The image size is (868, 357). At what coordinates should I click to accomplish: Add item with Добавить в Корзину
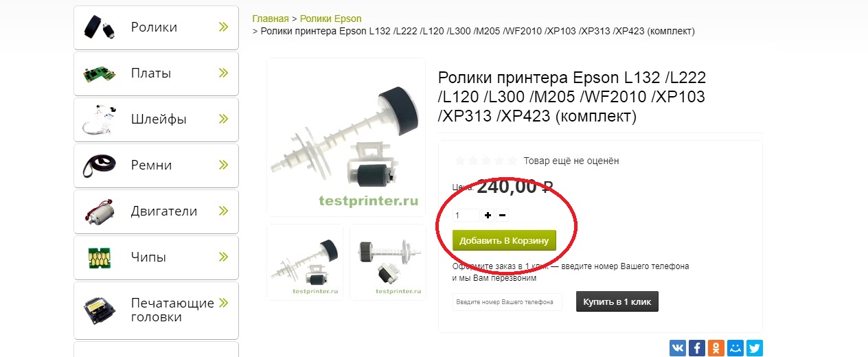click(504, 240)
